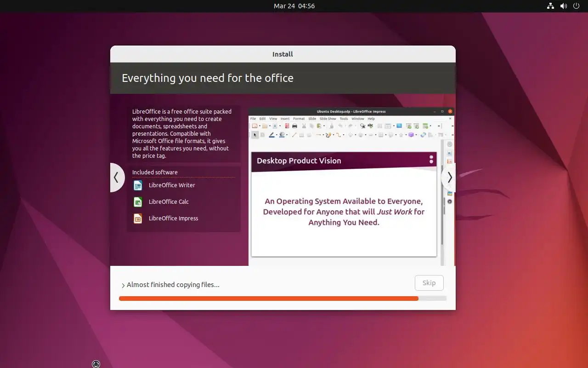Screen dimensions: 588x368
Task: Click the LibreOffice Impress icon
Action: point(138,218)
